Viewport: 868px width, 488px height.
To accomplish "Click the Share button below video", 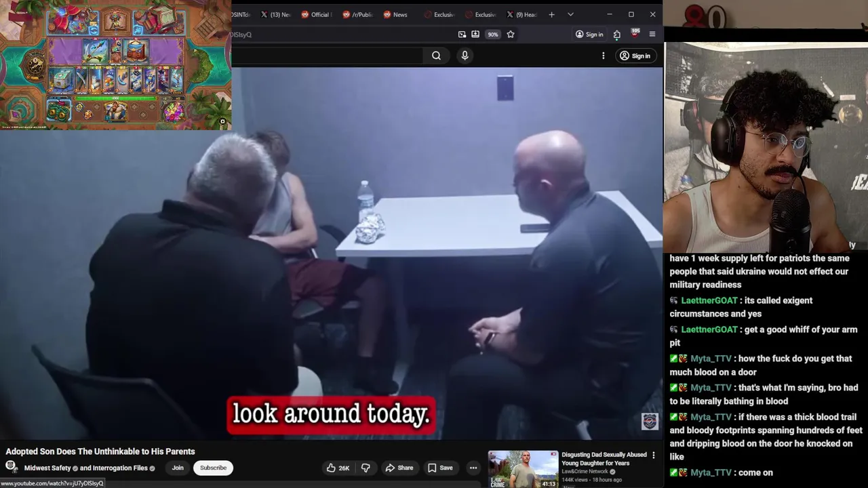I will point(399,468).
